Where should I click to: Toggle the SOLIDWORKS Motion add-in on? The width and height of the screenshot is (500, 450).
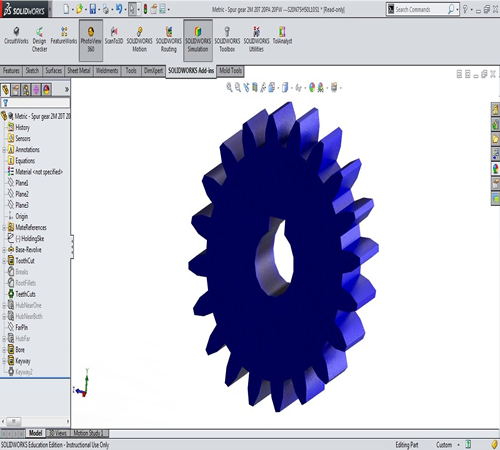[x=139, y=39]
